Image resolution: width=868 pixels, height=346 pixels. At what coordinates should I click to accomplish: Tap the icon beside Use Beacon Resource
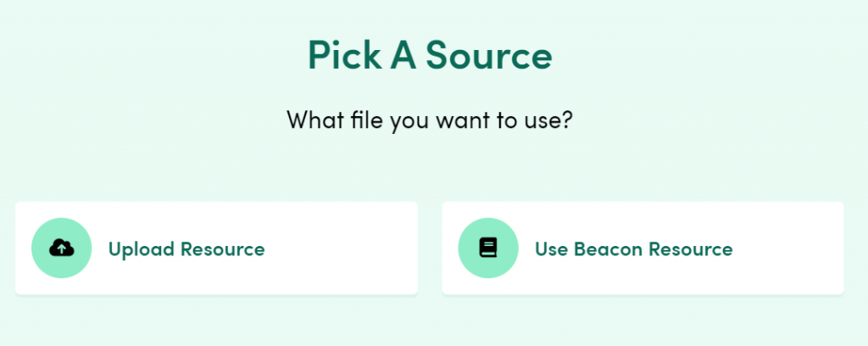click(487, 248)
